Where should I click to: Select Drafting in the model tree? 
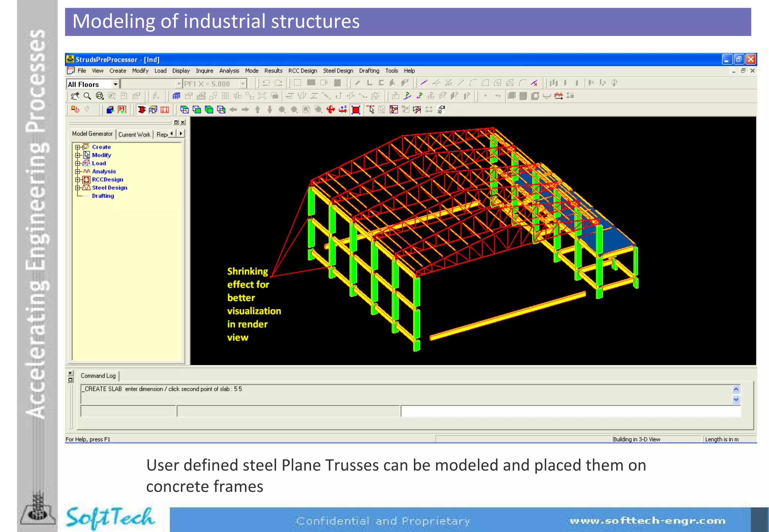(103, 196)
